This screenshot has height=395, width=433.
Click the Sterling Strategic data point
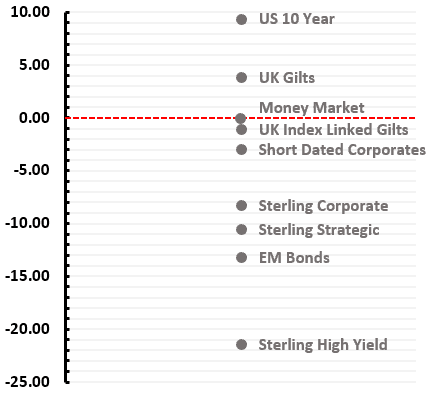[241, 230]
